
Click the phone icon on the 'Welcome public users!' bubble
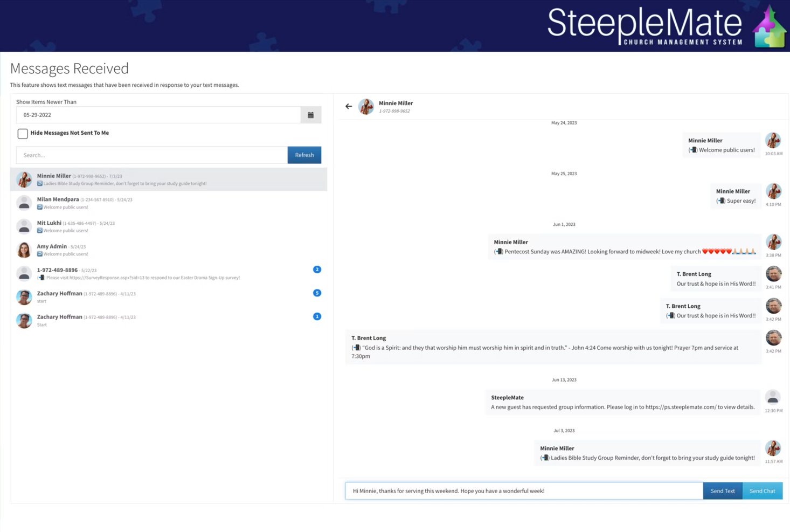point(693,150)
